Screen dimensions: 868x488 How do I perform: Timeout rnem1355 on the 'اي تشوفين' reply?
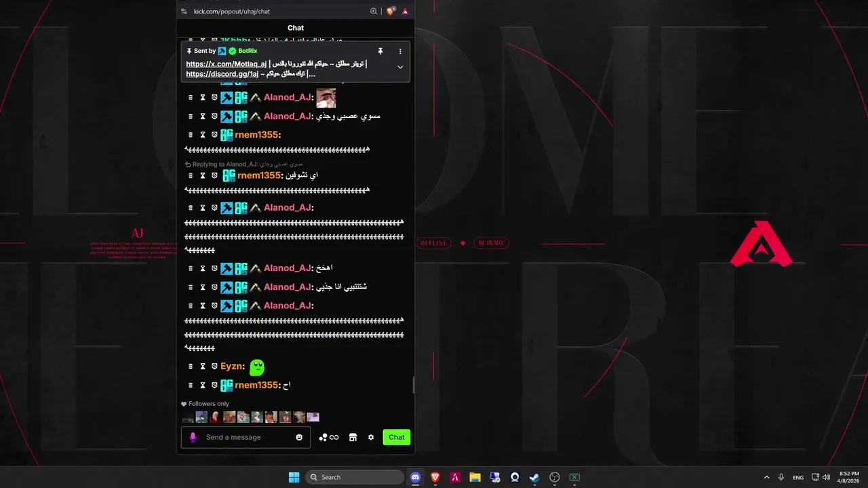[x=202, y=176]
